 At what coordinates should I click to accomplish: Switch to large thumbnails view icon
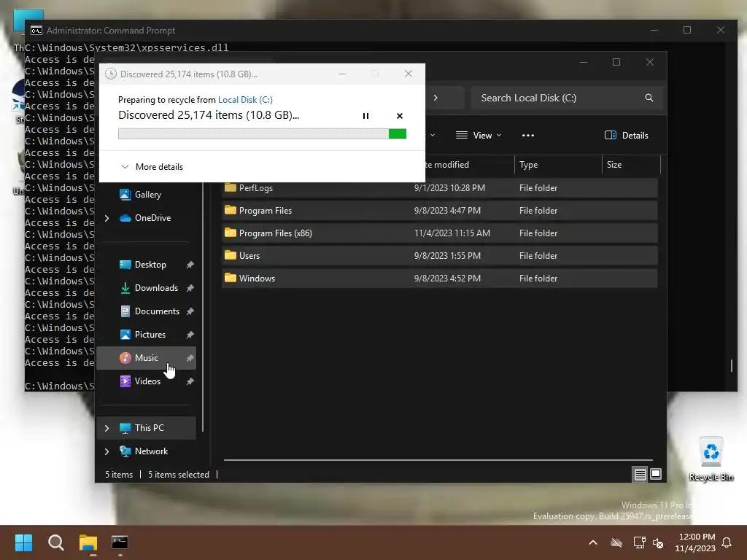point(656,474)
